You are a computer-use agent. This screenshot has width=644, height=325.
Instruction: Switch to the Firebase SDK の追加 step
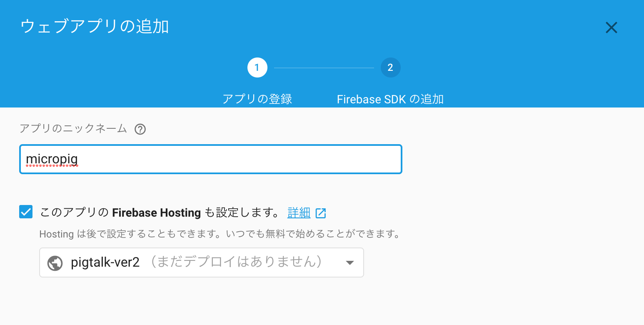pyautogui.click(x=390, y=99)
